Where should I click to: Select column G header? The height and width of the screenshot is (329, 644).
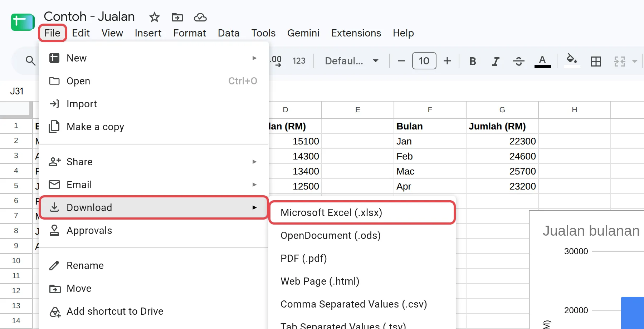coord(502,110)
